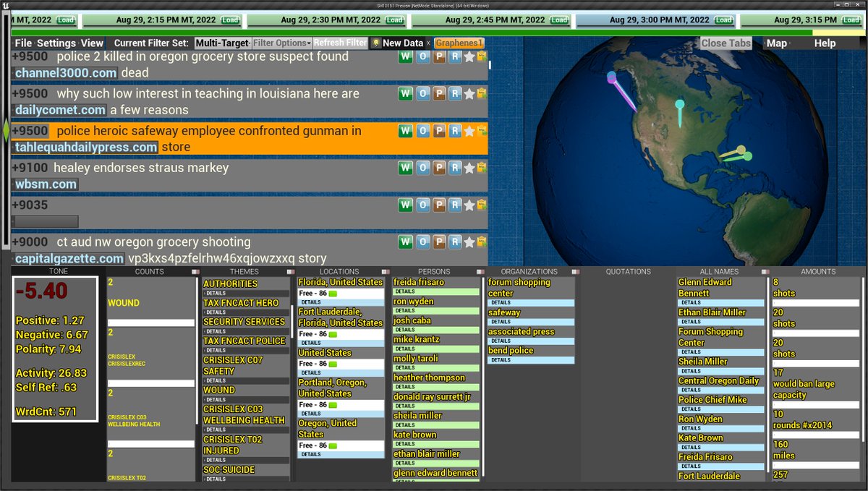
Task: Click the Counts panel header flag icon
Action: tap(195, 272)
